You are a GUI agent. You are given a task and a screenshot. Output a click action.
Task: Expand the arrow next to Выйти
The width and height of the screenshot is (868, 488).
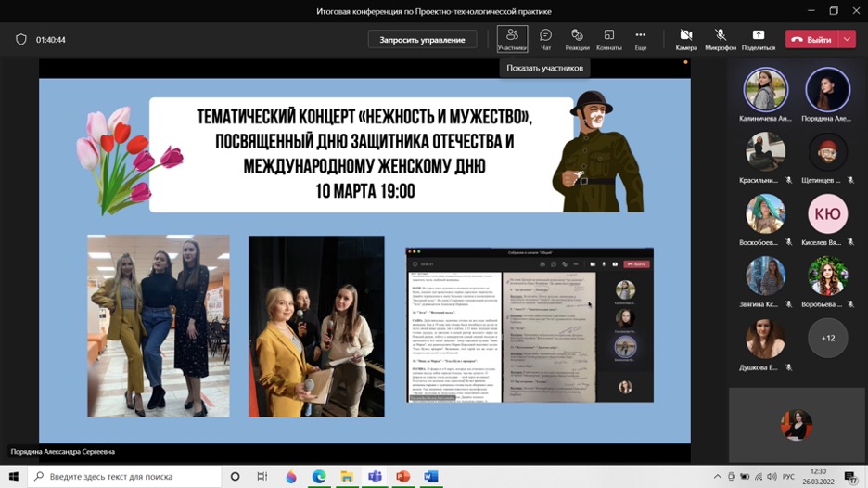click(x=848, y=40)
